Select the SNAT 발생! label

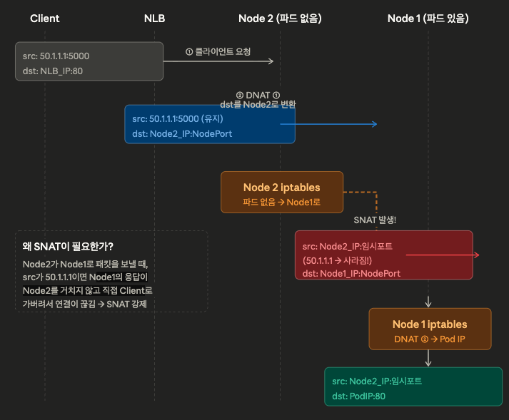[375, 220]
